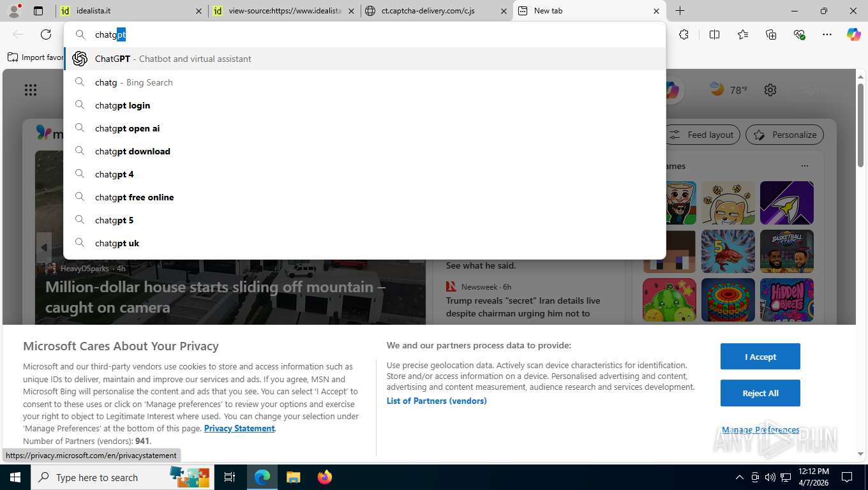Open page settings gear icon

point(770,90)
